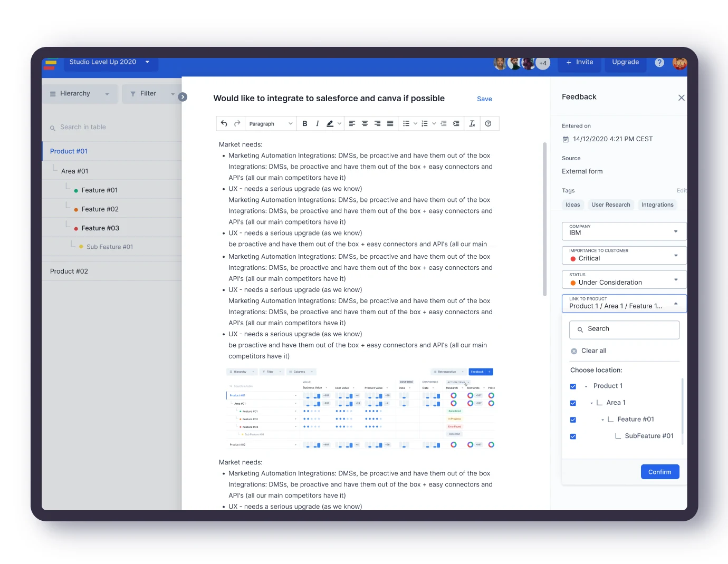The image size is (728, 564).
Task: Toggle bold formatting
Action: [x=305, y=123]
